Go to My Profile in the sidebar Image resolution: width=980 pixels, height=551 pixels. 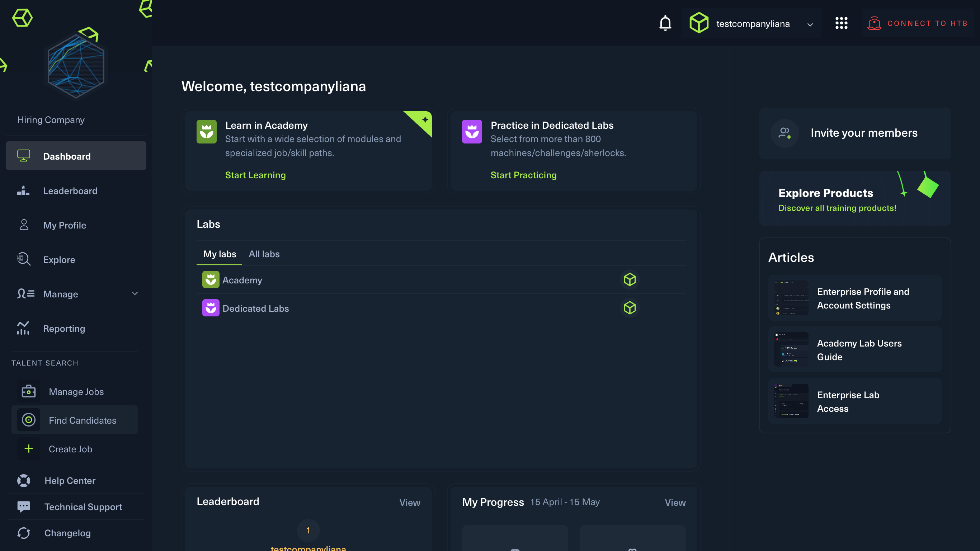76,225
